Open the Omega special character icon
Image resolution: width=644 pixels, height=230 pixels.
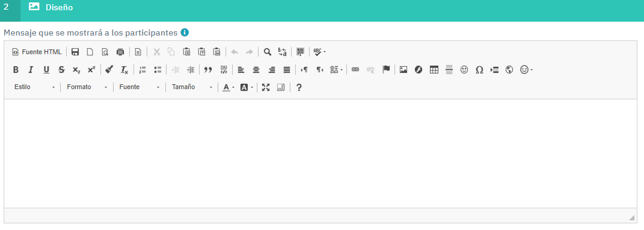(x=479, y=69)
